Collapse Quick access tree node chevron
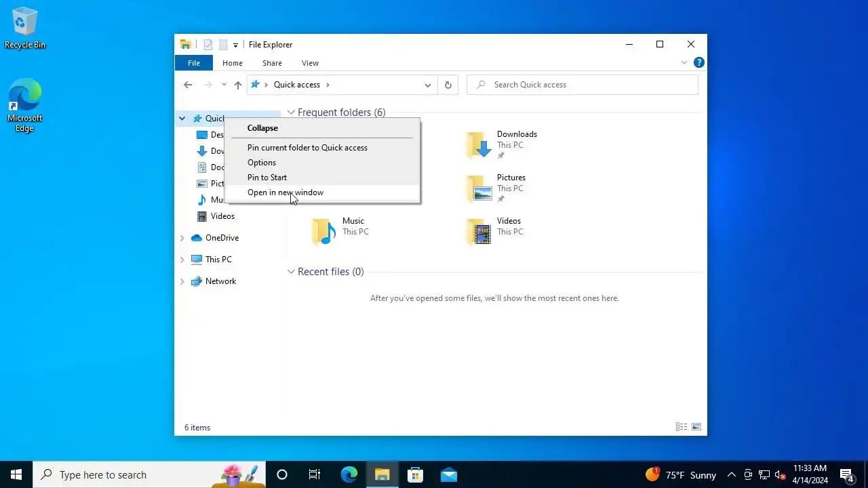This screenshot has width=868, height=488. [x=182, y=119]
